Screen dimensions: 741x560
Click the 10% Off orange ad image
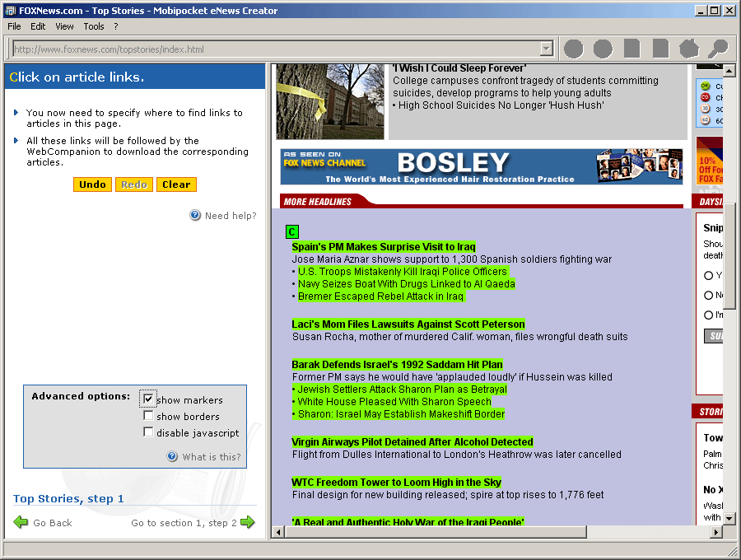(710, 161)
